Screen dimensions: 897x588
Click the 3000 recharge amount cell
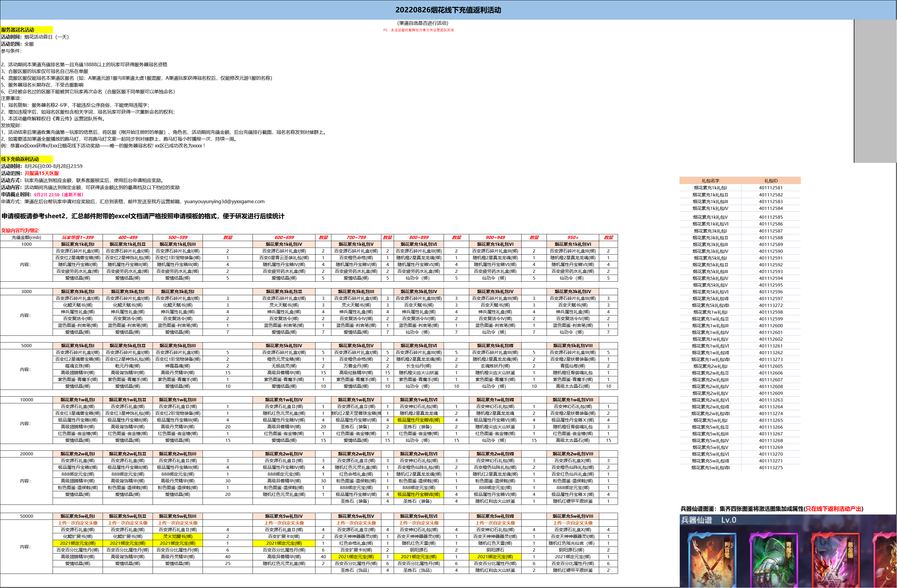(x=26, y=292)
